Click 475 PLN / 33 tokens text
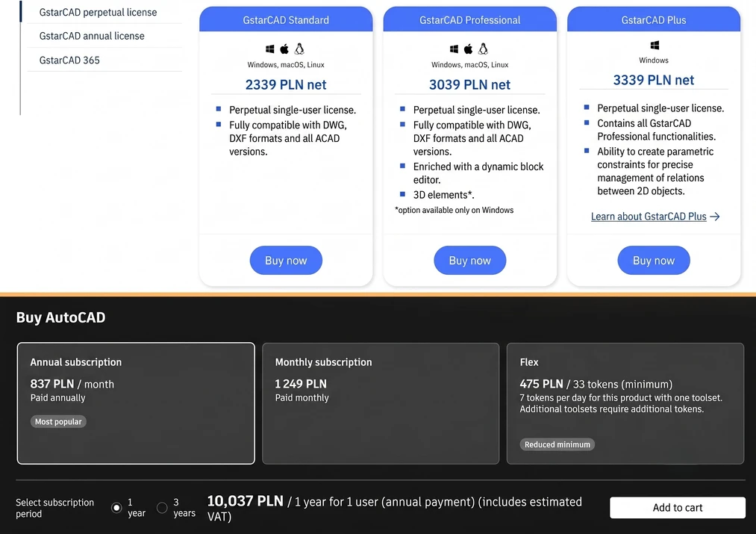Screen dimensions: 756x534 tap(596, 384)
